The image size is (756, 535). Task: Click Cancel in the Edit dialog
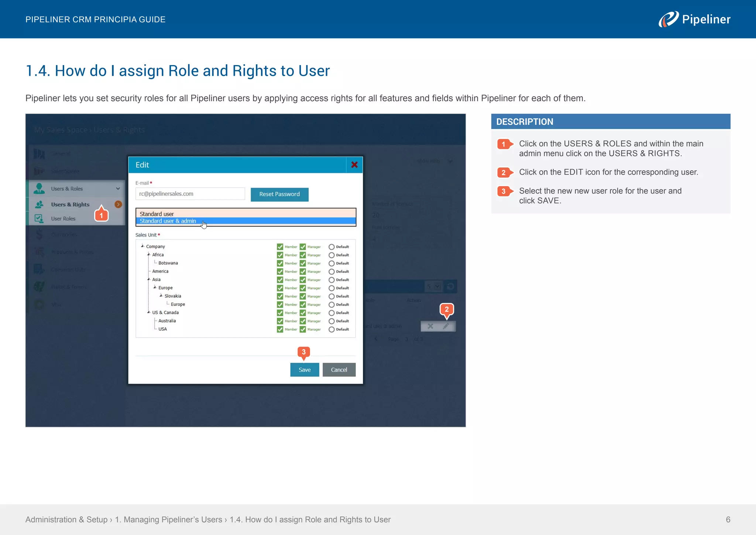(x=339, y=370)
